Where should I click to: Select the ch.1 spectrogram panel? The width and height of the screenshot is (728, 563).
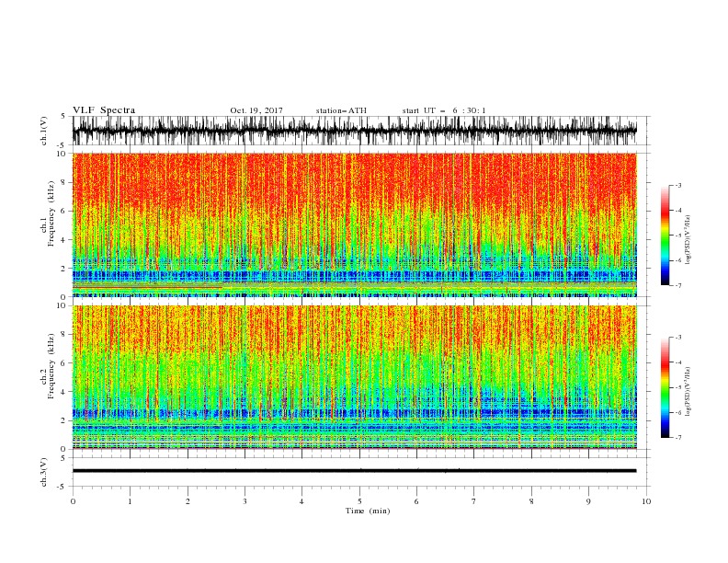point(354,224)
